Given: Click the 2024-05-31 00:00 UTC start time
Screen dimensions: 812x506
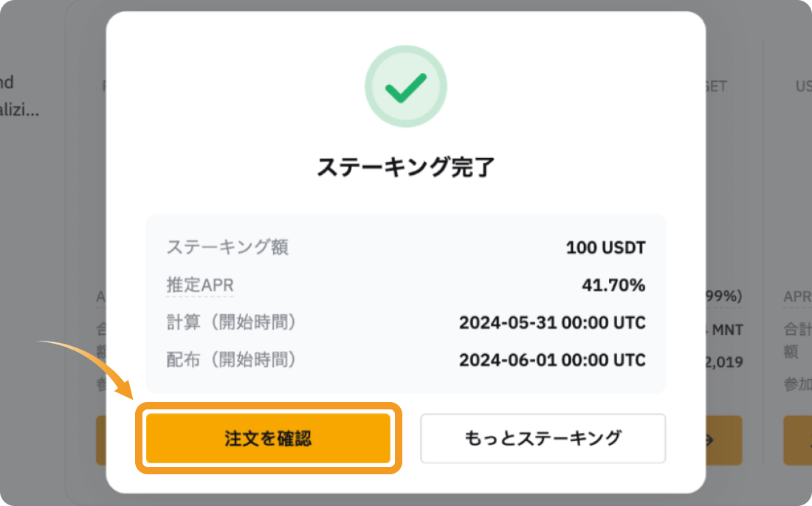Looking at the screenshot, I should pos(553,322).
